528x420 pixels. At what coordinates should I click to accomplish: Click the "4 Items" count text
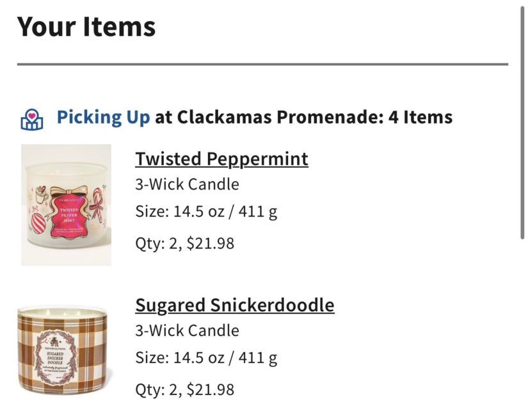coord(420,118)
